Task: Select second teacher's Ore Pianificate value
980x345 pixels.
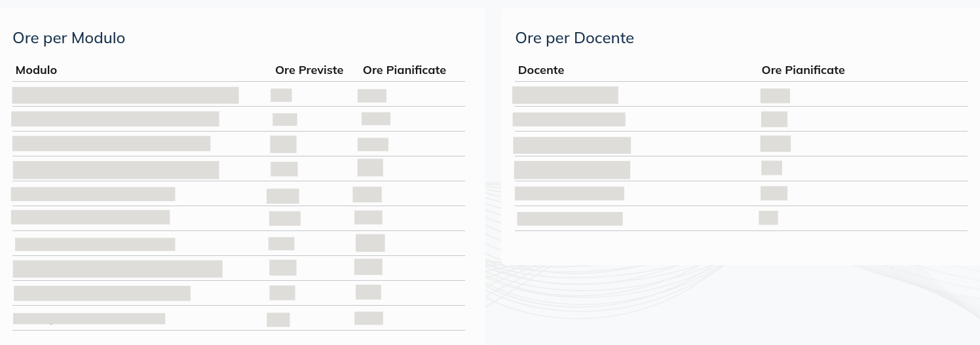Action: 774,119
